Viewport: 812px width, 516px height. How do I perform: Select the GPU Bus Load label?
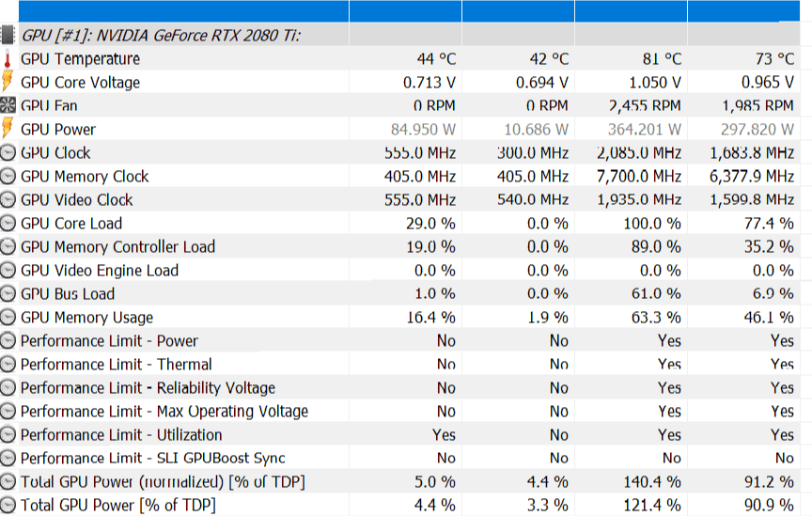[x=68, y=294]
